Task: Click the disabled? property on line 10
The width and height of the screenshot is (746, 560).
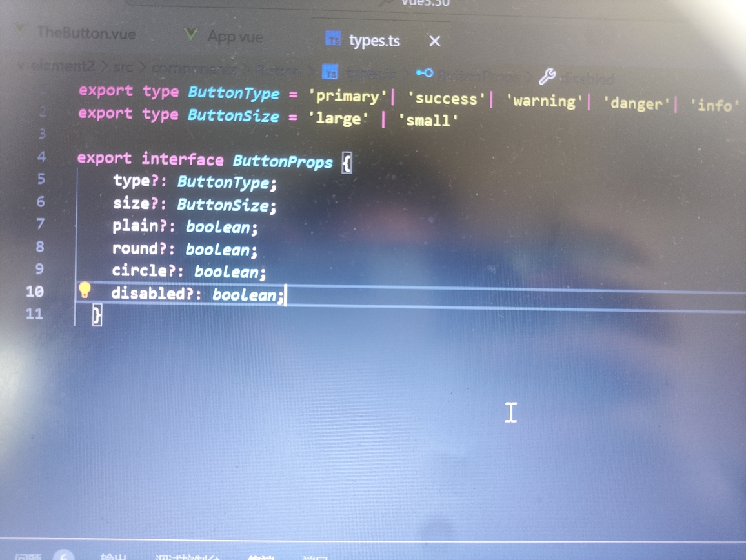Action: coord(153,293)
